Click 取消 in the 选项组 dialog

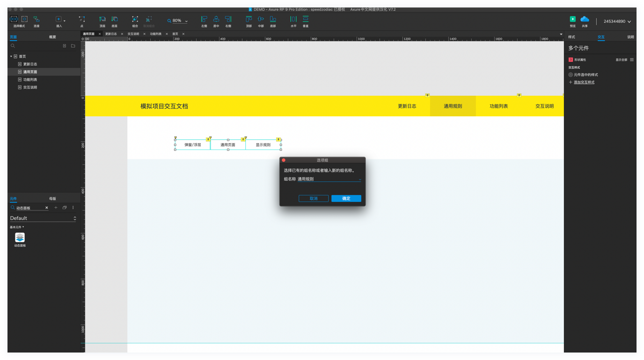(314, 199)
